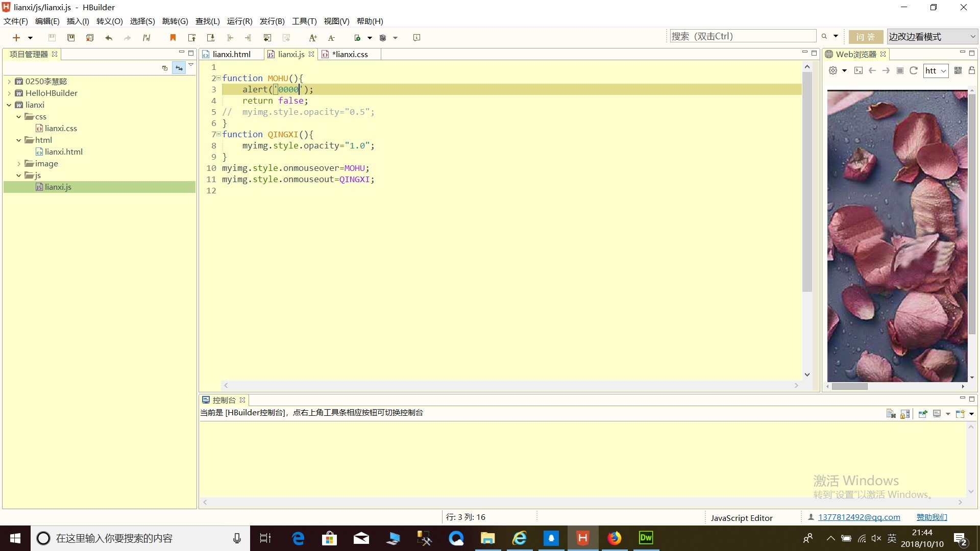The height and width of the screenshot is (551, 980).
Task: Click the Web browser horizontal scrollbar thumb
Action: pos(849,386)
